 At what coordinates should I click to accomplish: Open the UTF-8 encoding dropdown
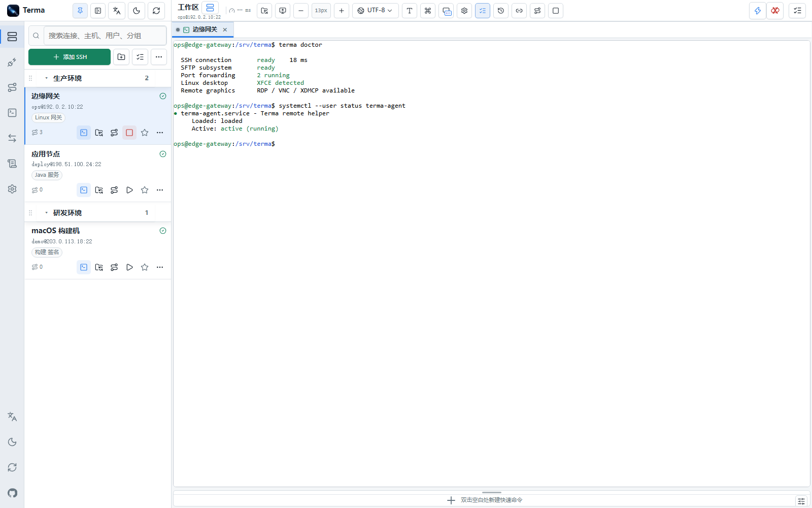376,11
